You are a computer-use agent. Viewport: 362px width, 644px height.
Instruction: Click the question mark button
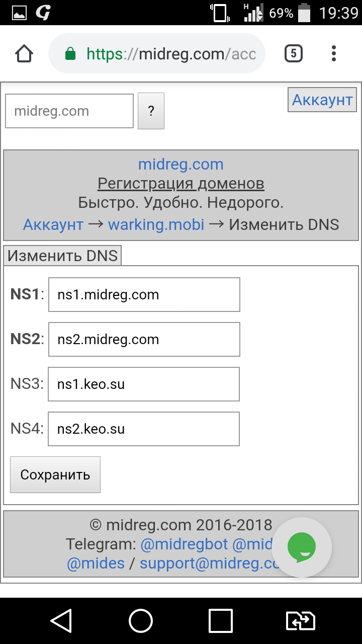(151, 111)
